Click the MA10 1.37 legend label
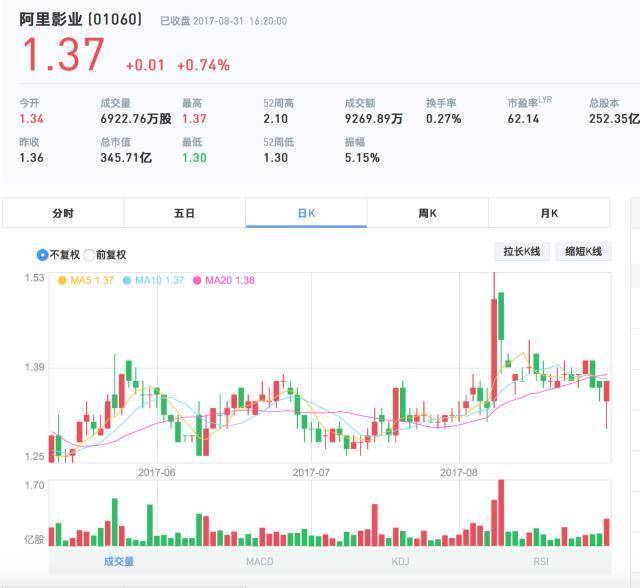 click(x=160, y=280)
